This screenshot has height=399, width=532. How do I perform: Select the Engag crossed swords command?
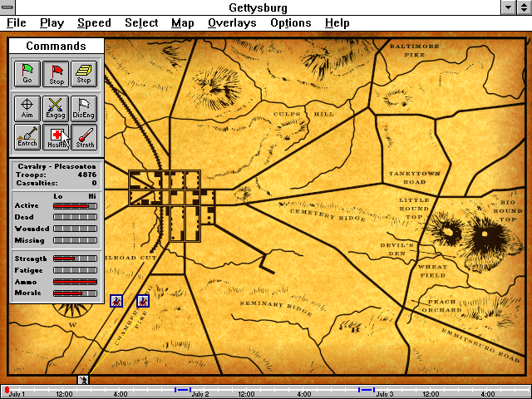[x=56, y=108]
